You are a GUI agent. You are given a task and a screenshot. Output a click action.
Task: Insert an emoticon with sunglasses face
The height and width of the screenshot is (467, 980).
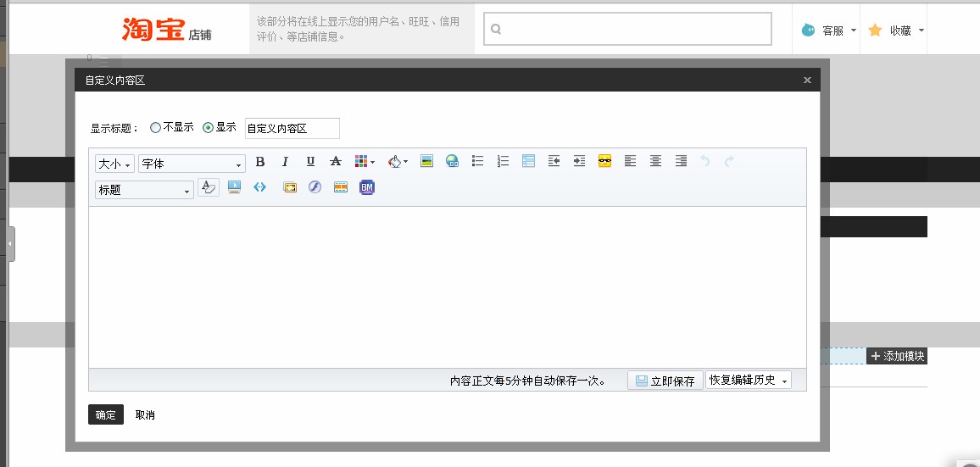605,161
